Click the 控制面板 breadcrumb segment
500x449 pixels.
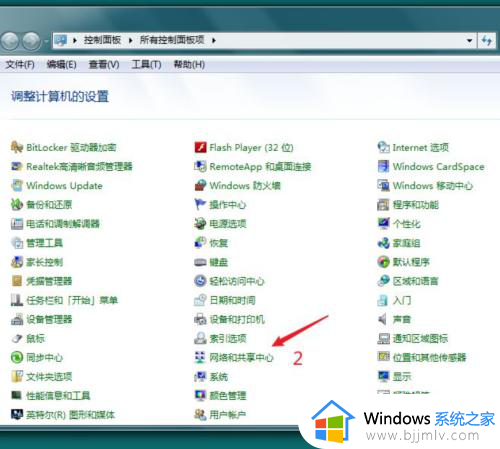pos(102,40)
